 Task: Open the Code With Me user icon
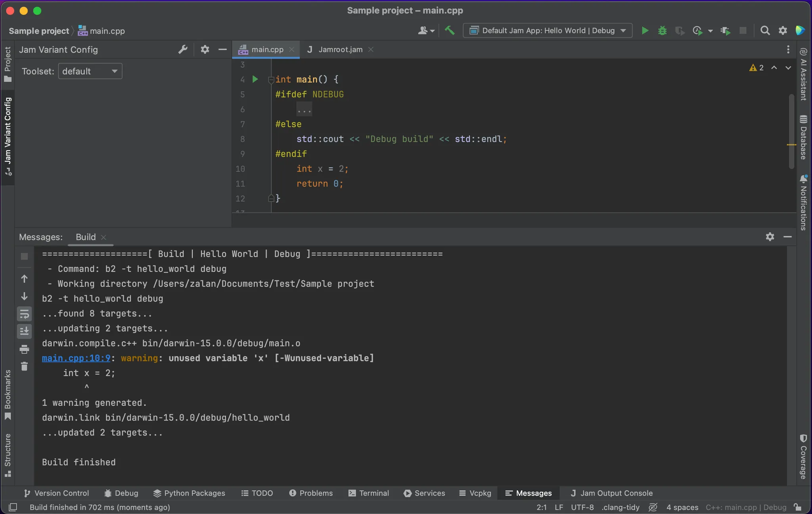[x=423, y=31]
